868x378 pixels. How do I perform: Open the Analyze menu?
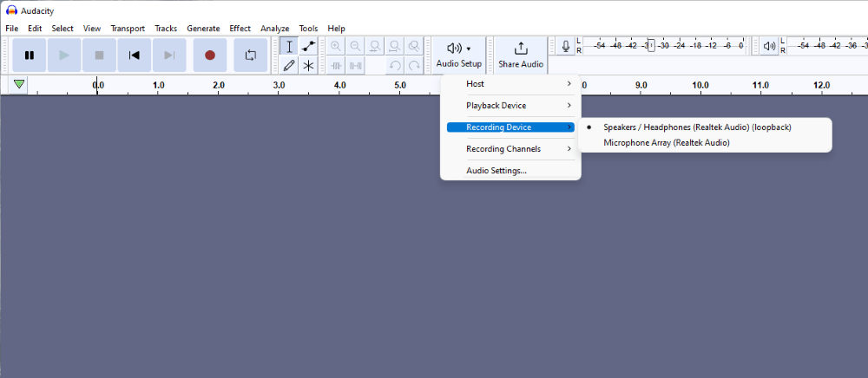pyautogui.click(x=275, y=29)
